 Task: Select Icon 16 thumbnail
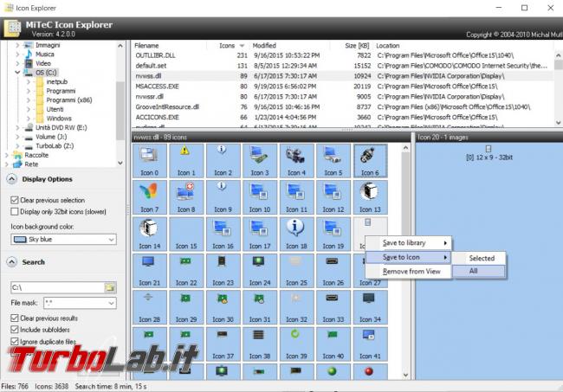pos(223,234)
